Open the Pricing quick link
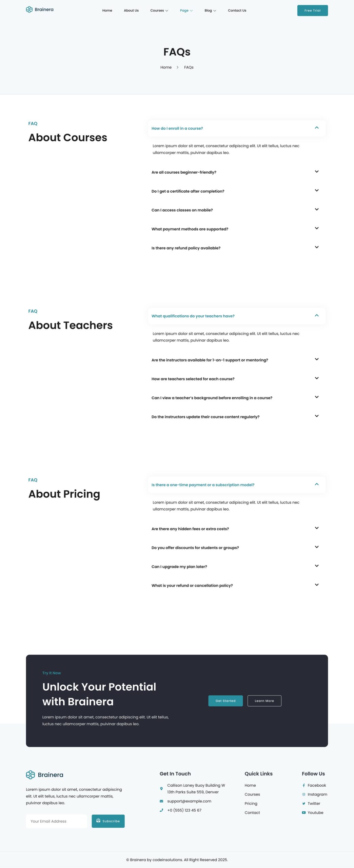Image resolution: width=354 pixels, height=868 pixels. coord(251,804)
